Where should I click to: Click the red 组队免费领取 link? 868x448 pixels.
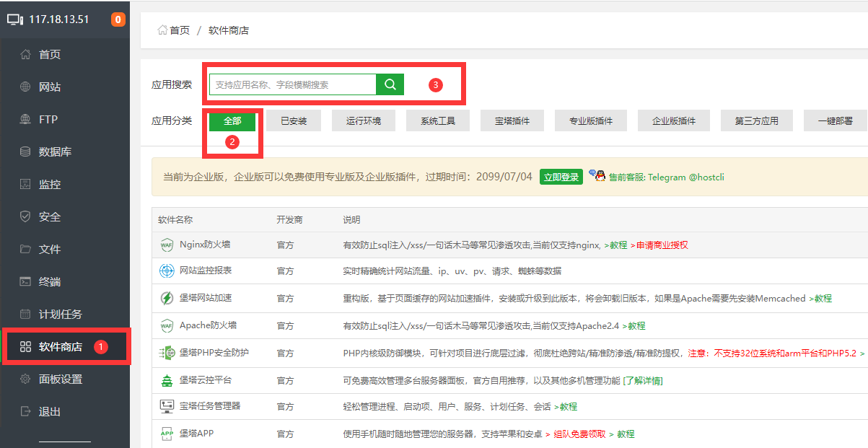pos(579,434)
